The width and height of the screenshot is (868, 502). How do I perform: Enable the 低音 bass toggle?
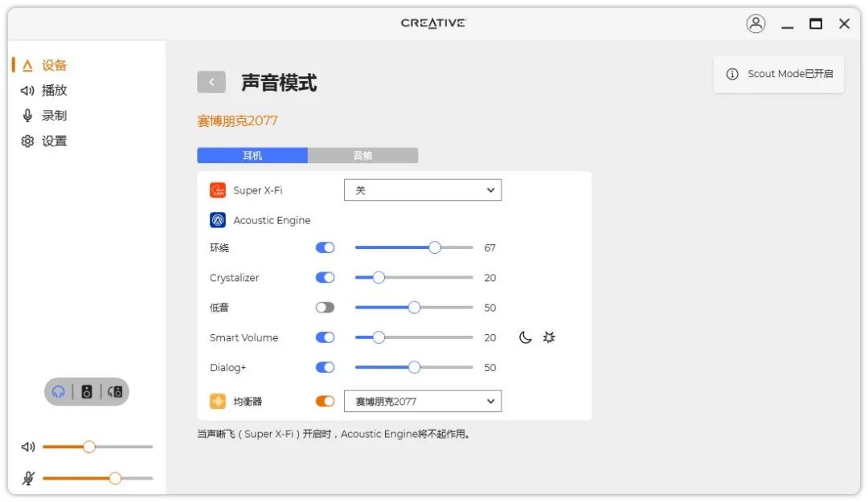point(325,307)
